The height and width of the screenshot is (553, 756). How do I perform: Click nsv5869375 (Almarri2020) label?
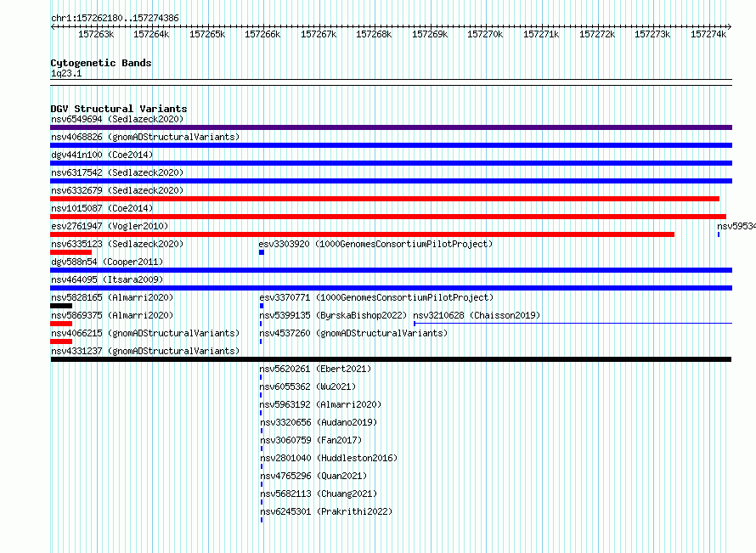tap(112, 315)
